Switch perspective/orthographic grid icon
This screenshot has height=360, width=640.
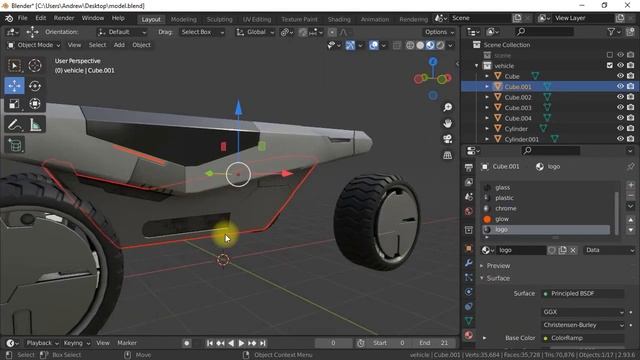(x=448, y=155)
